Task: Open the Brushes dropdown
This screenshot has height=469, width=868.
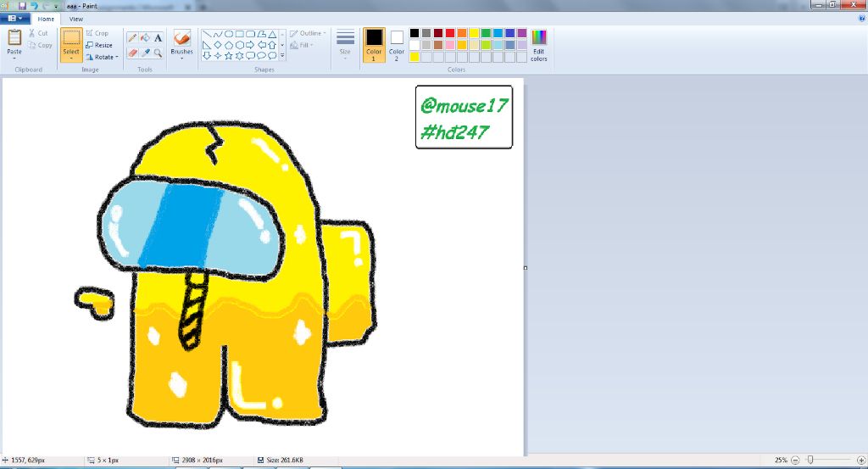Action: (181, 58)
